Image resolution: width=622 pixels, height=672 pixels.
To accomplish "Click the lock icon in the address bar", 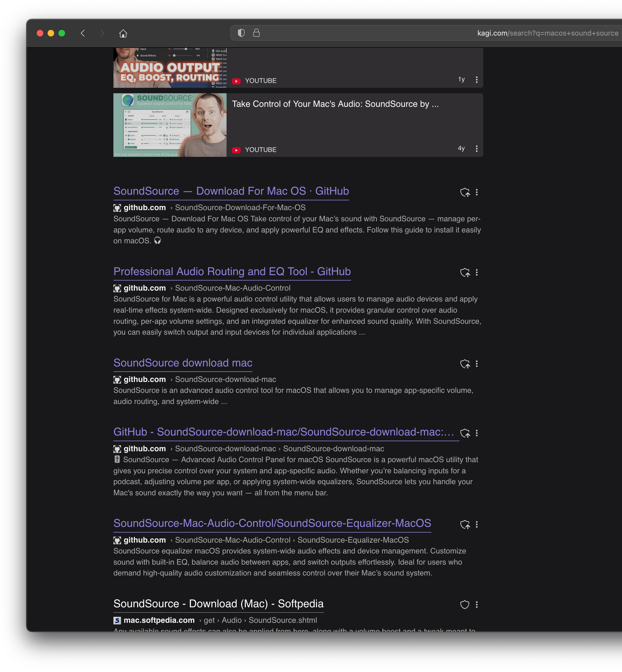I will (x=256, y=33).
